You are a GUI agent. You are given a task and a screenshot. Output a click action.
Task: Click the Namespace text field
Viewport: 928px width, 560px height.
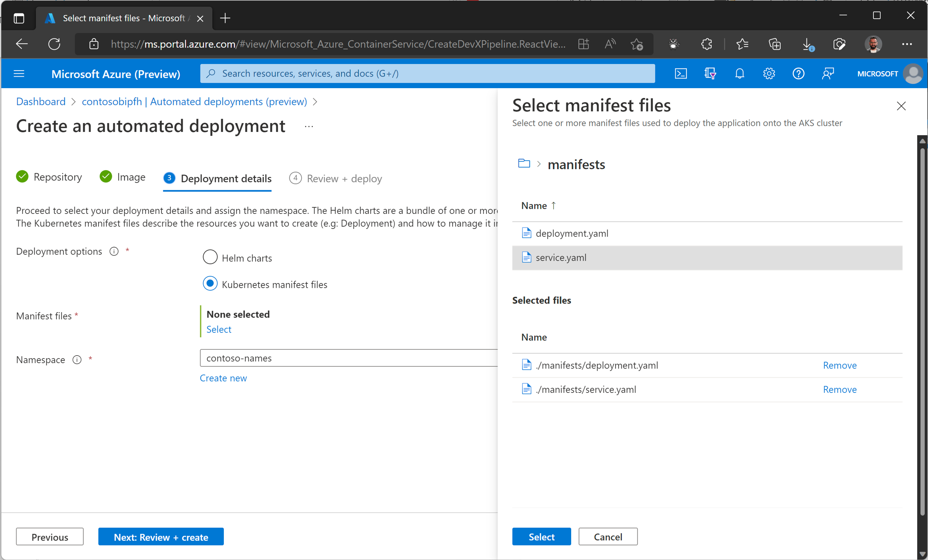point(349,358)
